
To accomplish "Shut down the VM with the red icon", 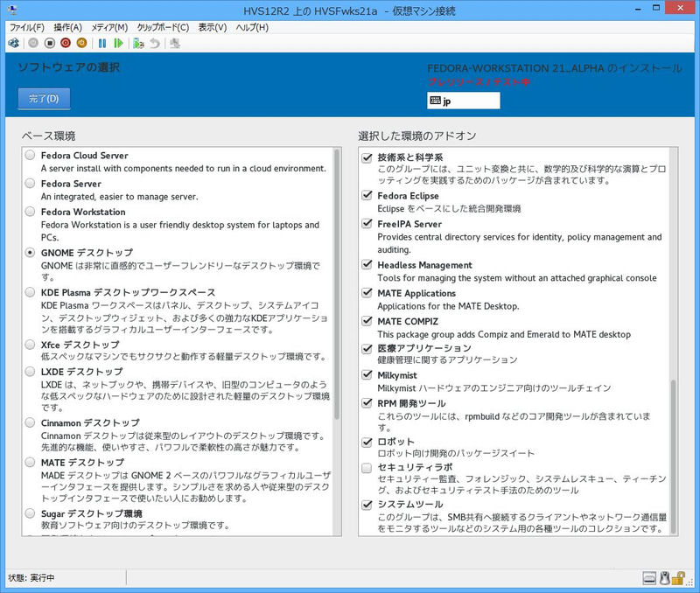I will tap(66, 43).
